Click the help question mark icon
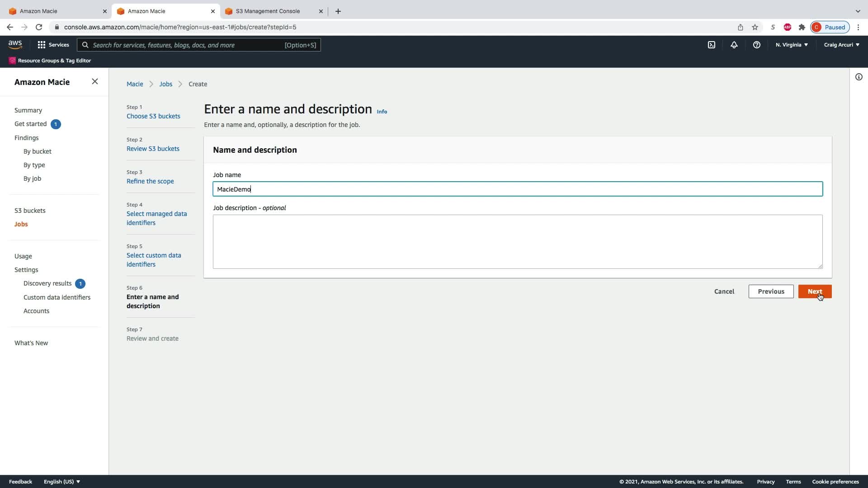Screen dimensions: 868x488 [x=756, y=45]
